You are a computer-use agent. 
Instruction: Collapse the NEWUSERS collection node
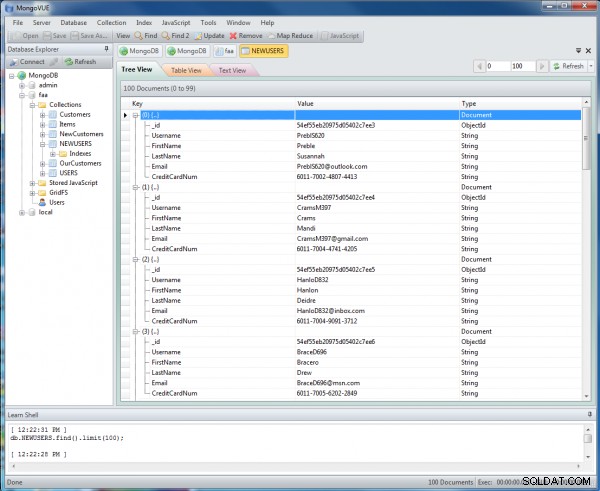click(x=42, y=144)
